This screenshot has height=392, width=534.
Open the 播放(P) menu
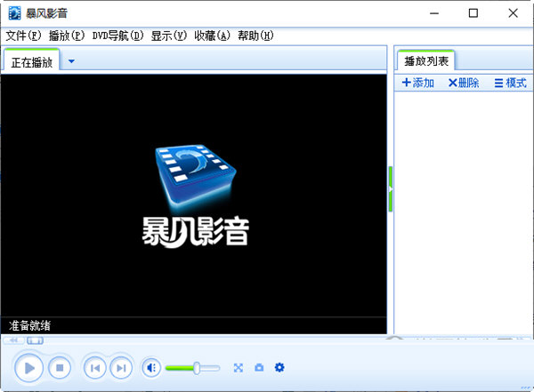coord(67,36)
